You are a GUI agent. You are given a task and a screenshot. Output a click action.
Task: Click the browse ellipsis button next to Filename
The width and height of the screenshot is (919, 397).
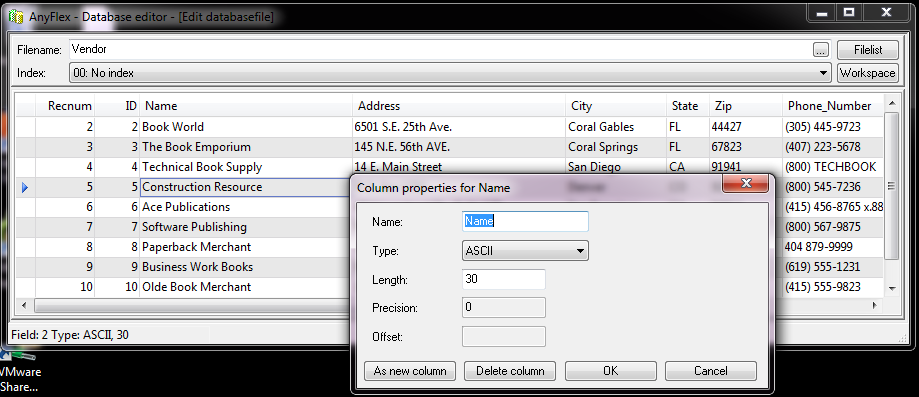click(822, 50)
